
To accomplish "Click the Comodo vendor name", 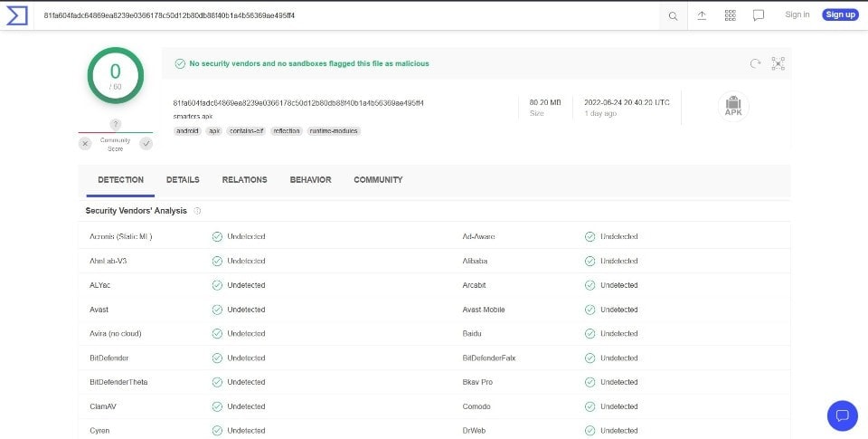I will coord(476,406).
